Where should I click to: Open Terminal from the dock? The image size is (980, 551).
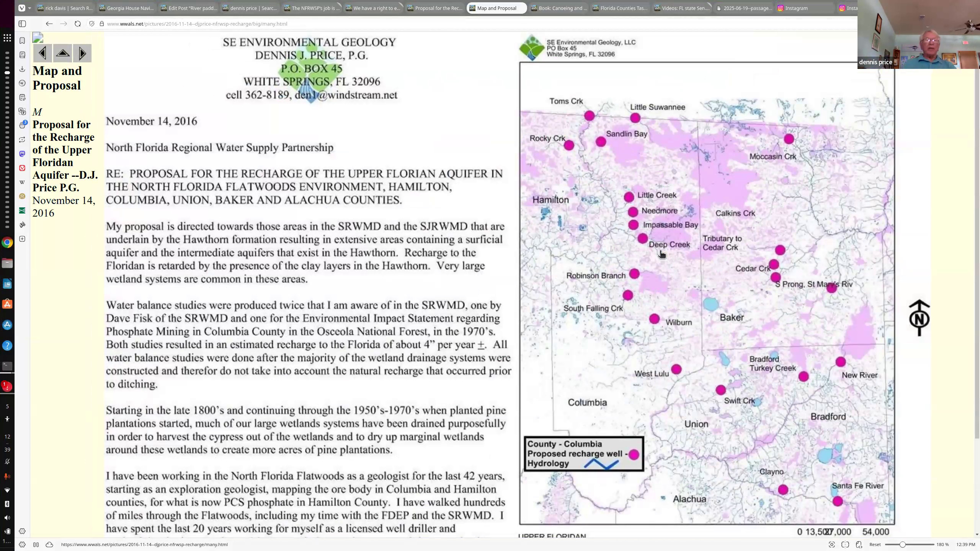coord(7,366)
